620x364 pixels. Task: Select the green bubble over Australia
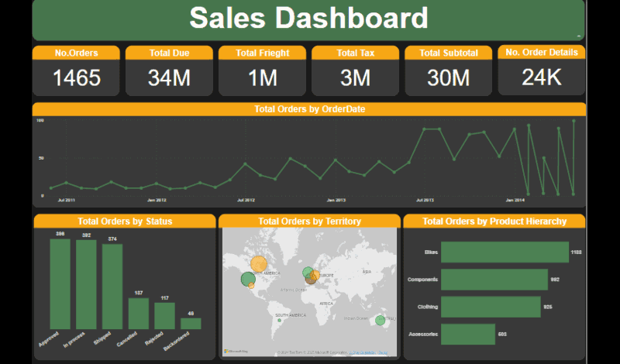point(380,320)
